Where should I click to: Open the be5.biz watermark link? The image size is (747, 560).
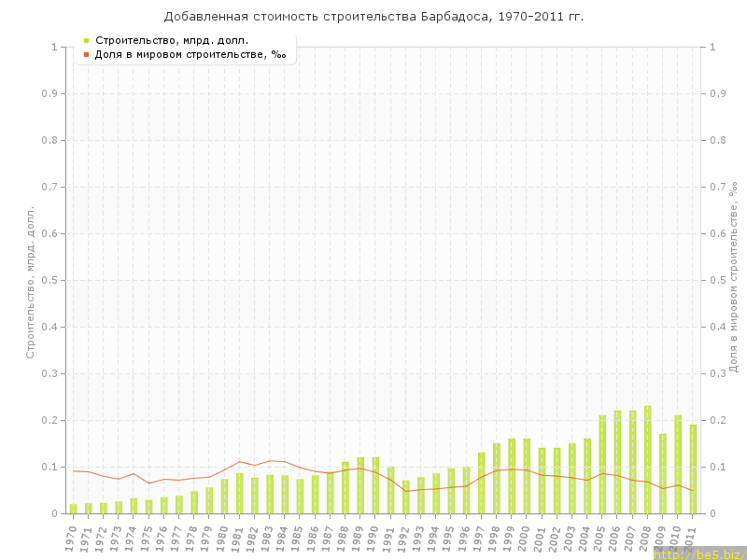(x=699, y=553)
